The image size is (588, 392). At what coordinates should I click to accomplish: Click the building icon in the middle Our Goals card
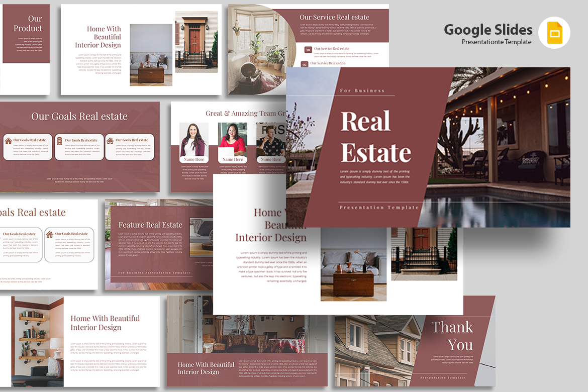pyautogui.click(x=59, y=141)
